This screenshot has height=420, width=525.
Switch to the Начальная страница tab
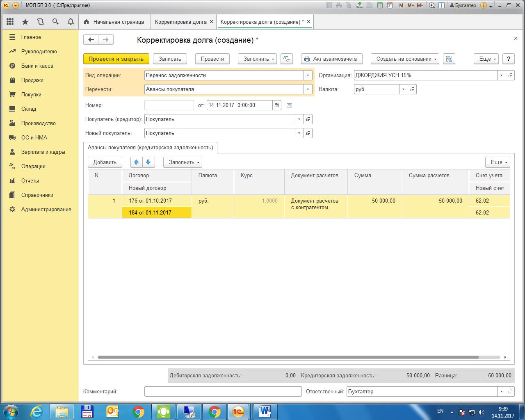coord(114,22)
